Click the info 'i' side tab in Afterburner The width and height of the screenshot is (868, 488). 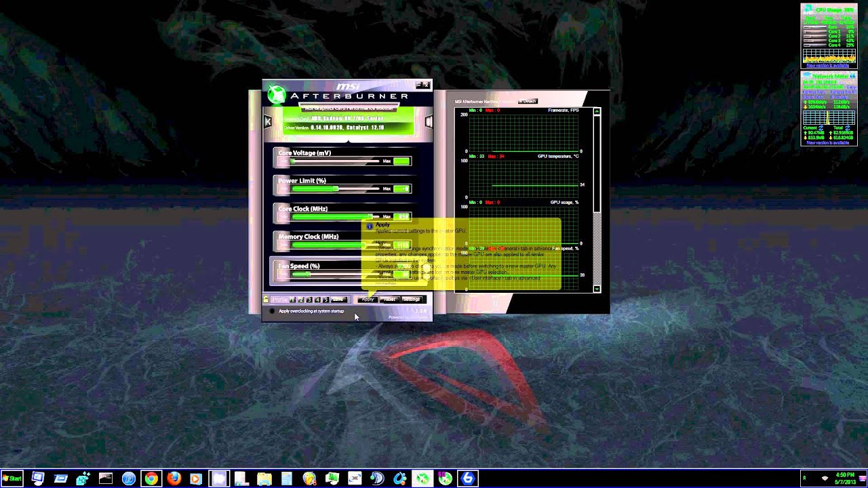[429, 121]
